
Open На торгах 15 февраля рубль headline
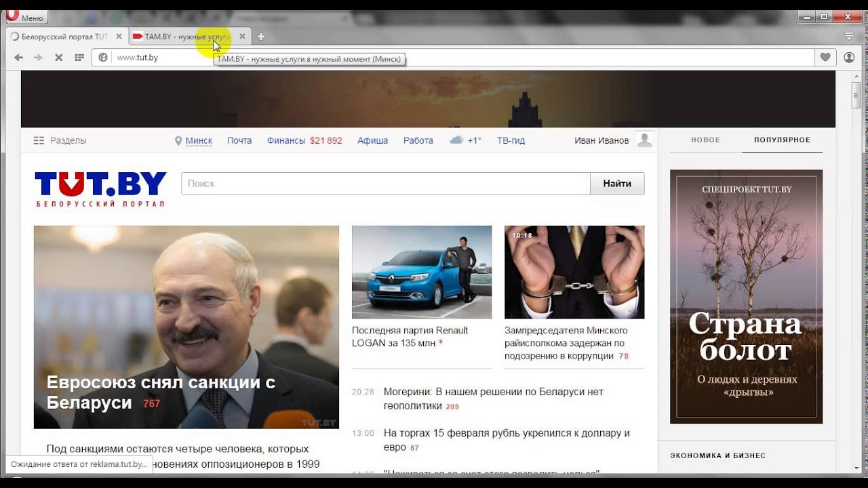click(x=507, y=440)
